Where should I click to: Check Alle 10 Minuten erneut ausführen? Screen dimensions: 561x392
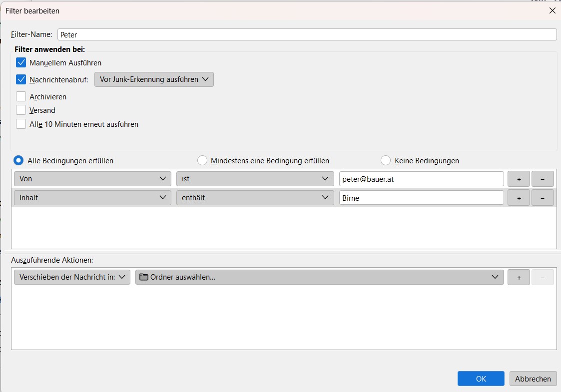[x=21, y=124]
